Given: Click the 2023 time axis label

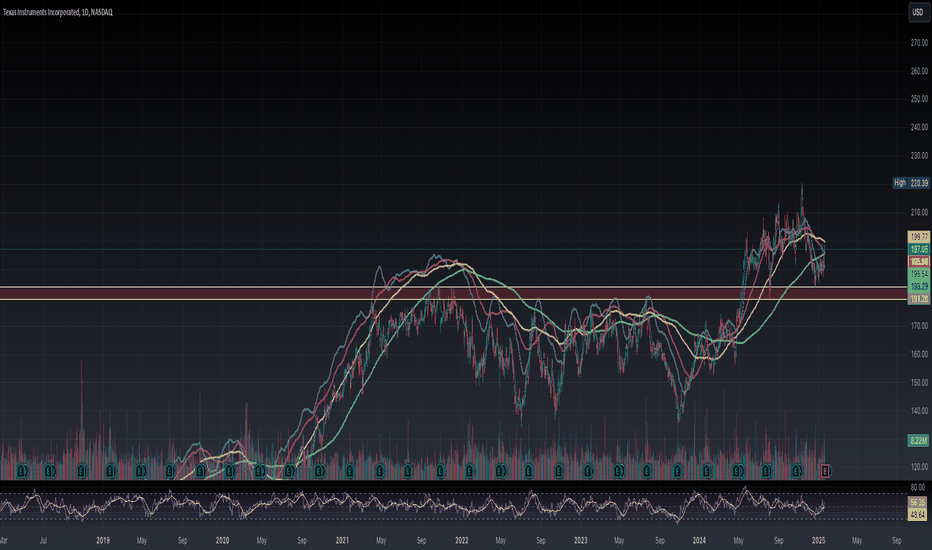Looking at the screenshot, I should coord(581,540).
